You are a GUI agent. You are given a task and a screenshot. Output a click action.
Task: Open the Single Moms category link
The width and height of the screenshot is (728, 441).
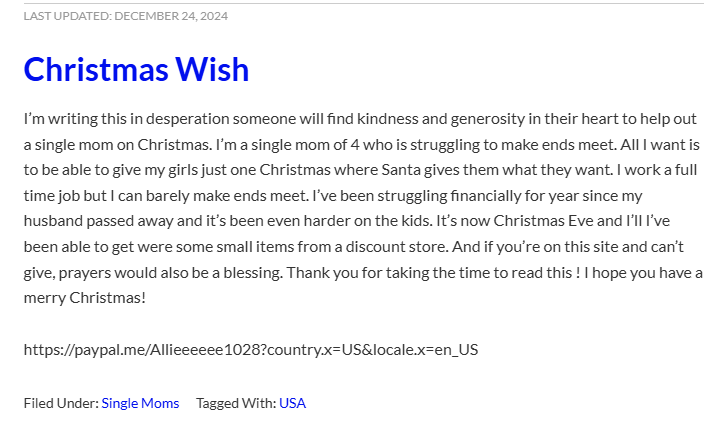[x=140, y=403]
